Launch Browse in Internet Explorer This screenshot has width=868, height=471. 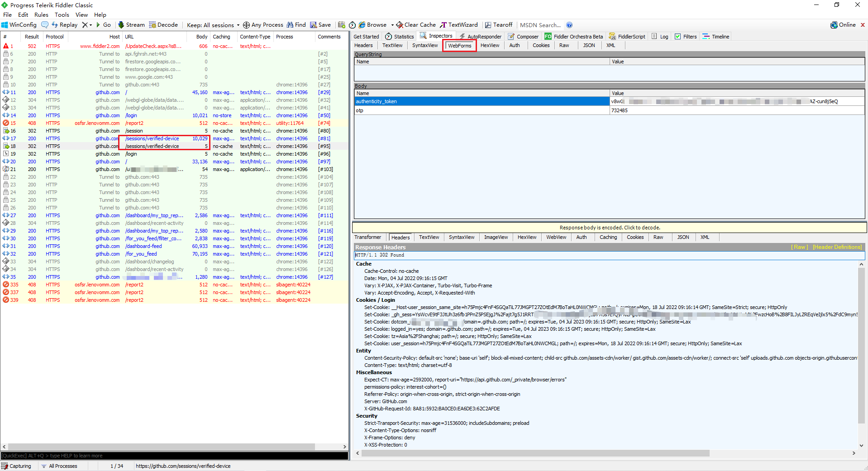point(373,25)
